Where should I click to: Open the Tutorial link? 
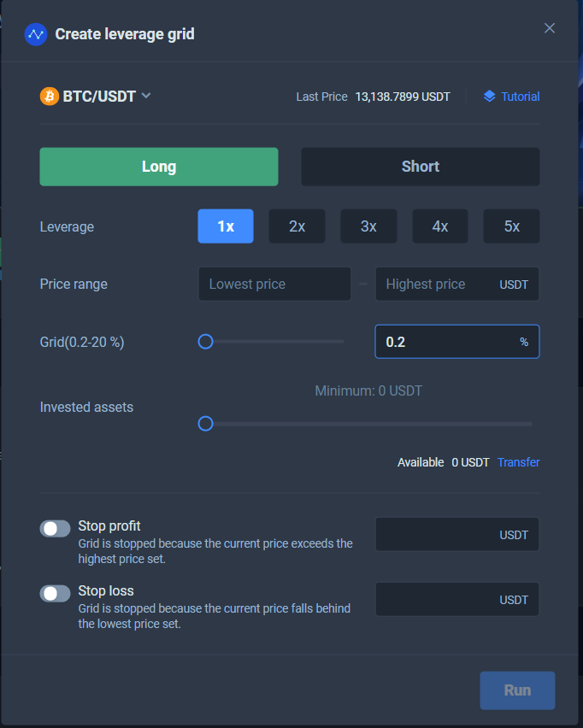coord(520,97)
